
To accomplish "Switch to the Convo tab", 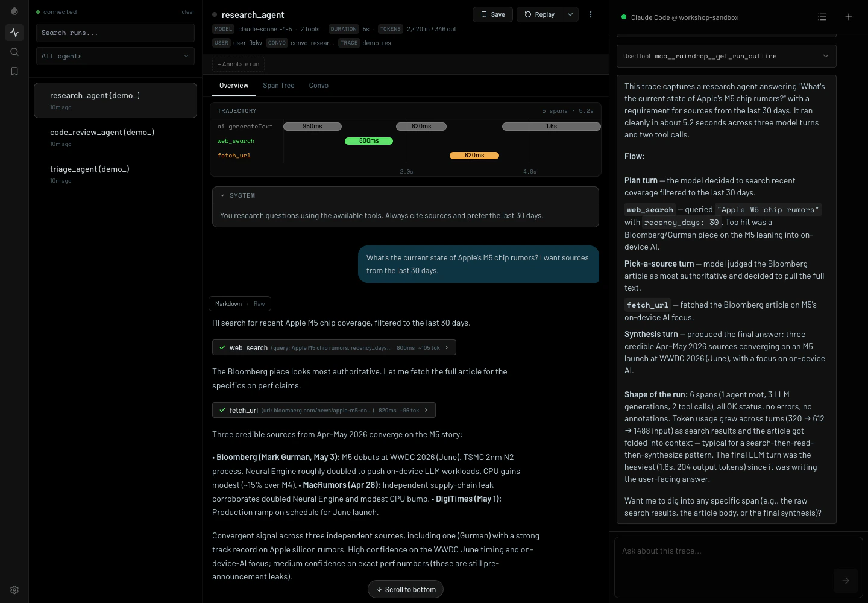I will [x=319, y=86].
